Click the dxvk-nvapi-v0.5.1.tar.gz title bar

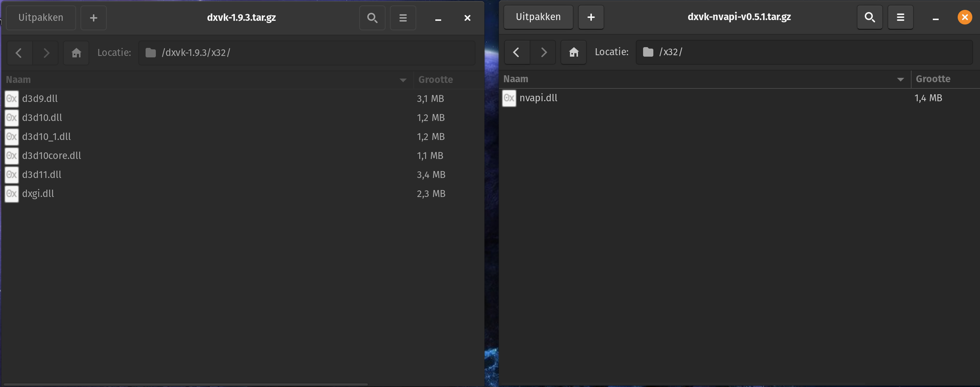click(x=739, y=17)
